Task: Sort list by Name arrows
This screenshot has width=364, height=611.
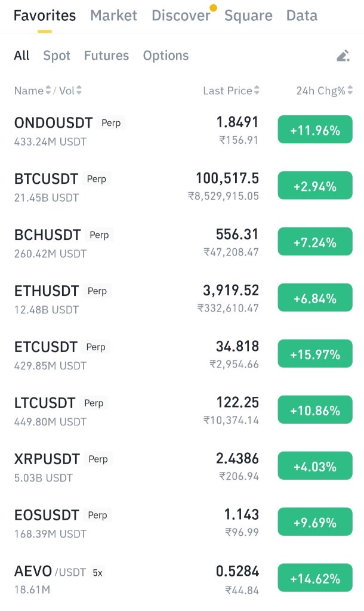Action: pos(48,91)
